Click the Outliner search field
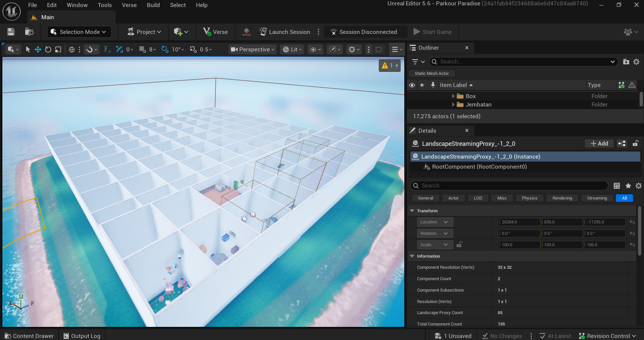 coord(504,61)
